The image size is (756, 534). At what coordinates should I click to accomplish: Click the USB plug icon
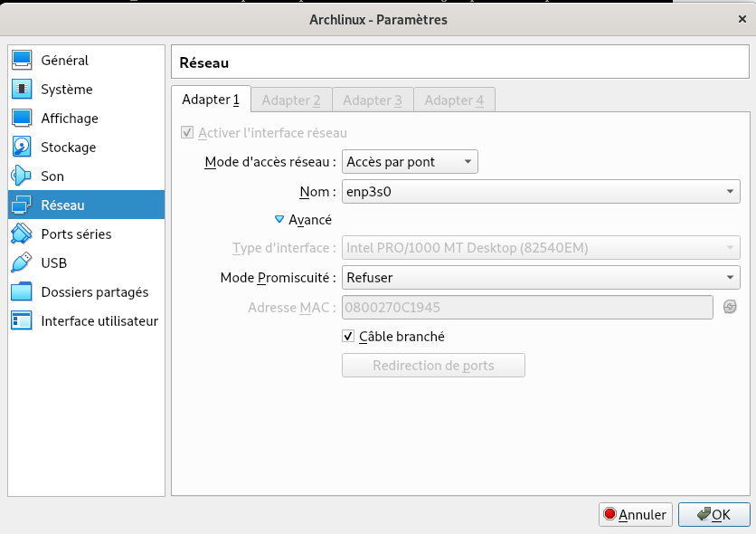pyautogui.click(x=22, y=262)
